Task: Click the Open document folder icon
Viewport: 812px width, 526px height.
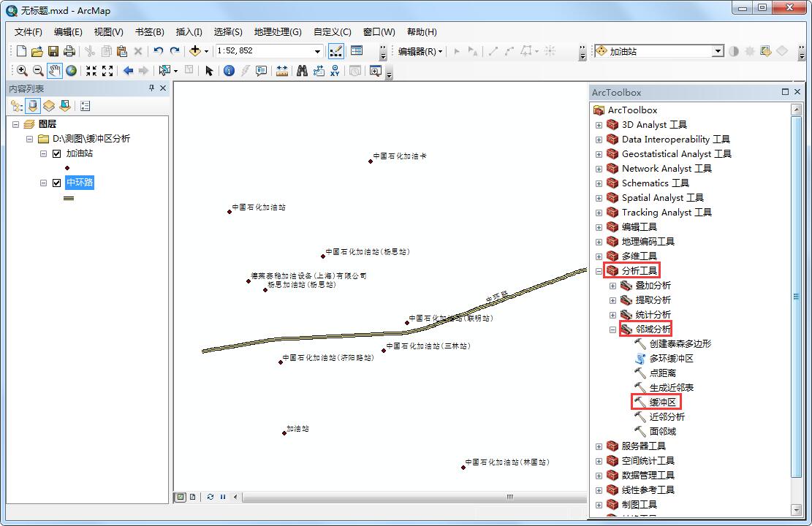Action: (x=37, y=50)
